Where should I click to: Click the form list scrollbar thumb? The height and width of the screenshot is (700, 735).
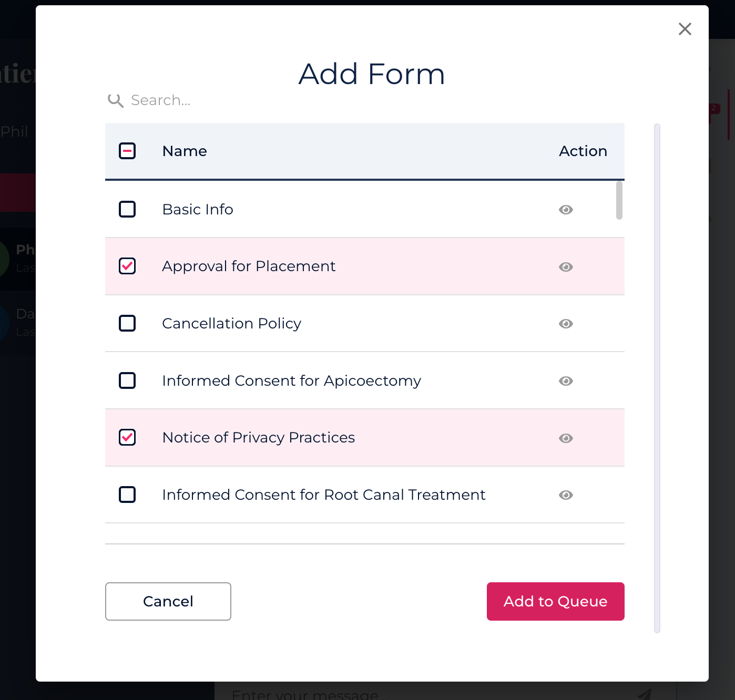[619, 200]
